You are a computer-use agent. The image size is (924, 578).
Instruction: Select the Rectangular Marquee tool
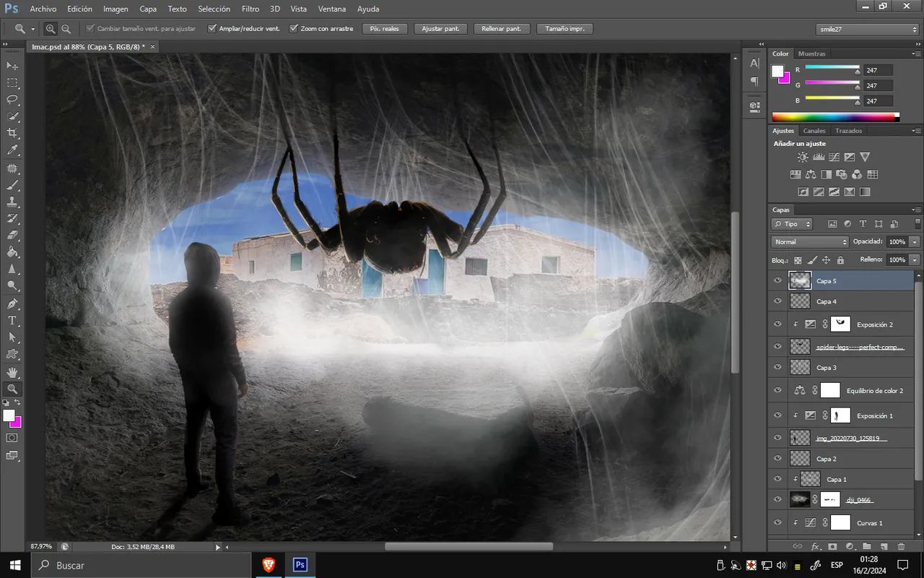tap(12, 83)
